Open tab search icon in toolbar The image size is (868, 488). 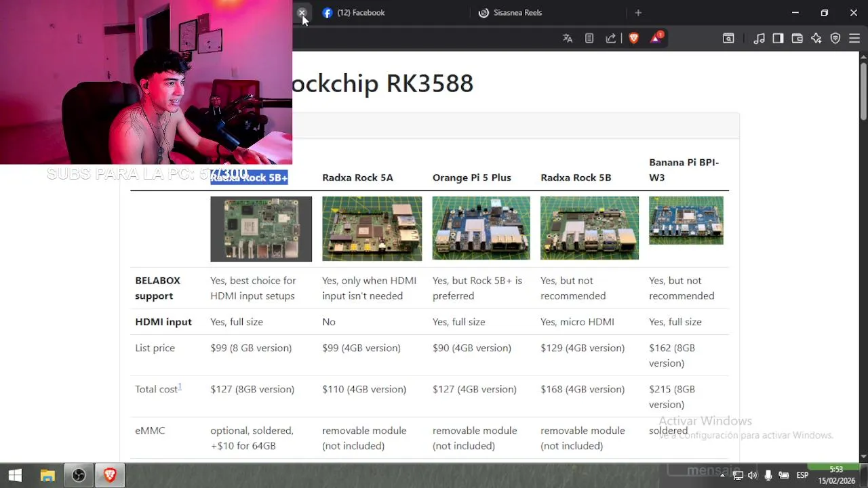click(x=728, y=39)
